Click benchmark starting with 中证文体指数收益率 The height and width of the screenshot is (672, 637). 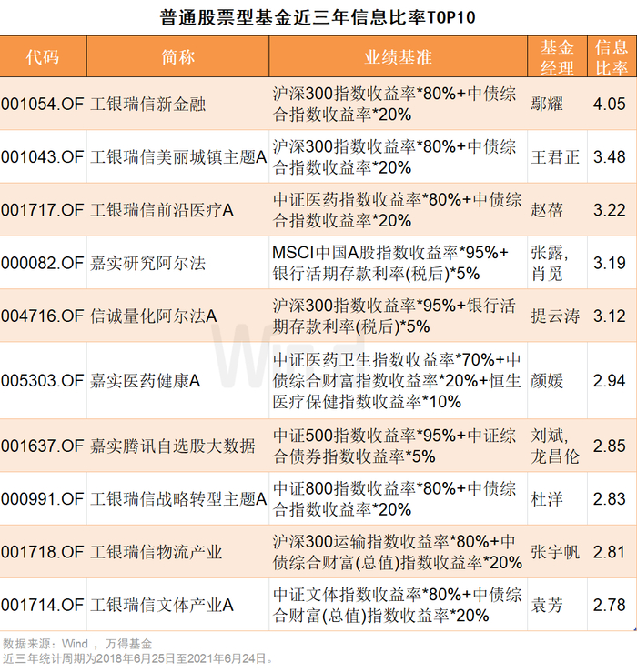(397, 605)
